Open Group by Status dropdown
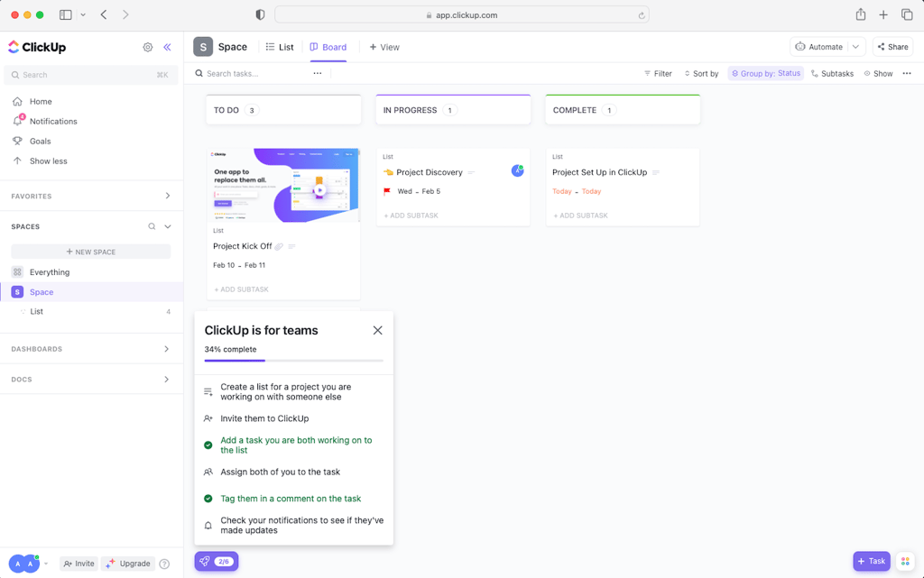 tap(766, 74)
